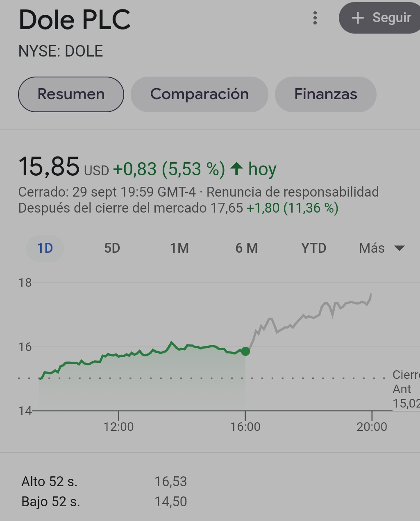Open the Finanzas tab
The width and height of the screenshot is (420, 521).
click(325, 94)
